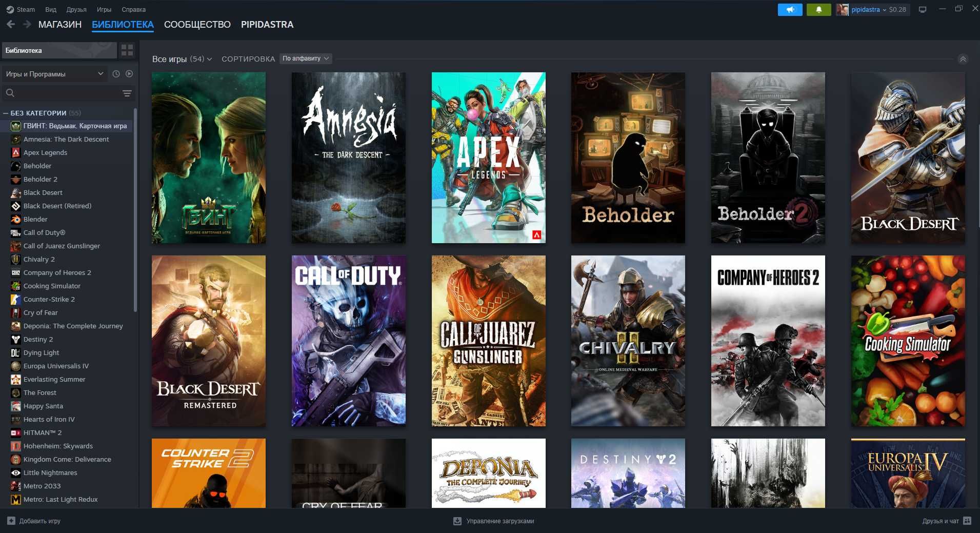Click the pipidastra profile avatar

(x=842, y=9)
